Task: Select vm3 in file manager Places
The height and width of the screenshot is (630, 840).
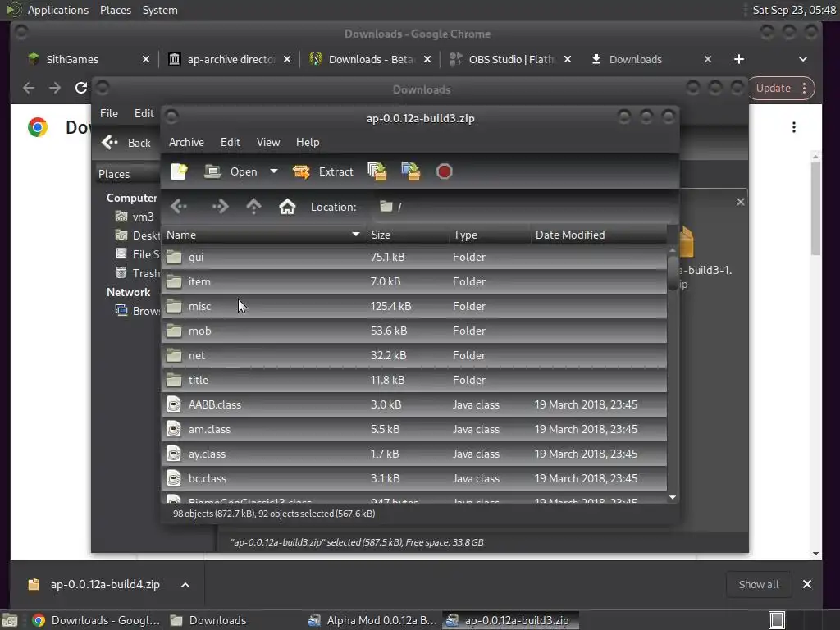Action: 135,217
